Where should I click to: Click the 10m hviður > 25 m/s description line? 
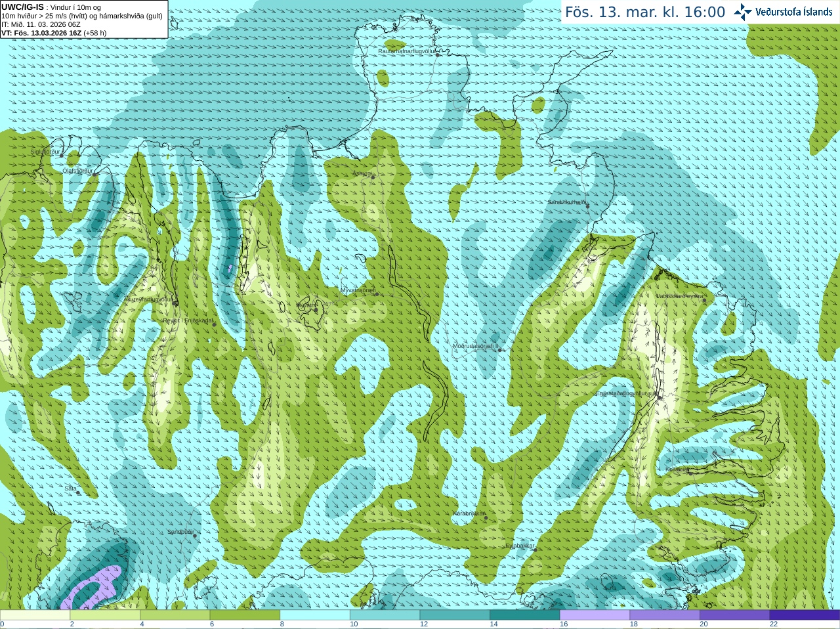[82, 16]
